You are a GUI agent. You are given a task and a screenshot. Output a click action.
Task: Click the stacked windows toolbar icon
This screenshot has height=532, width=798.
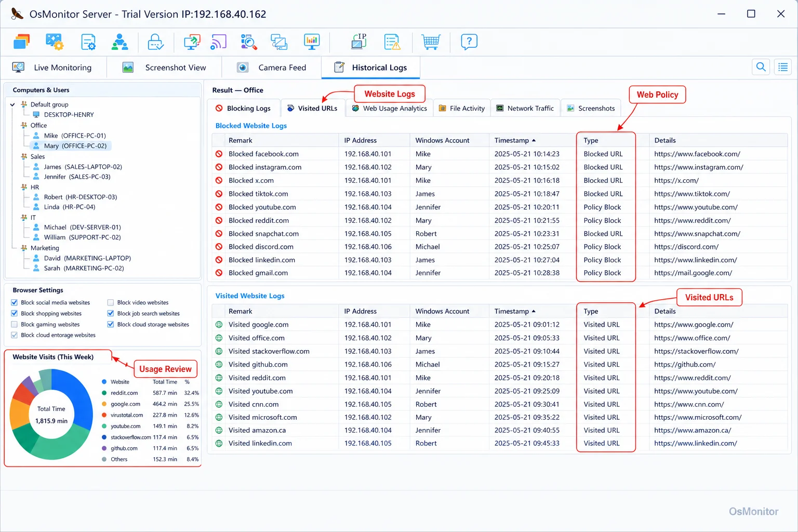21,42
